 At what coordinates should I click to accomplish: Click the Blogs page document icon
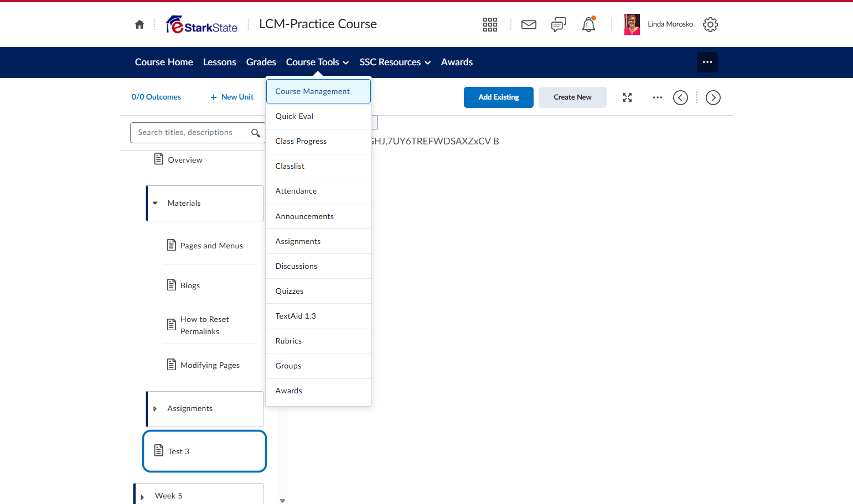point(172,285)
